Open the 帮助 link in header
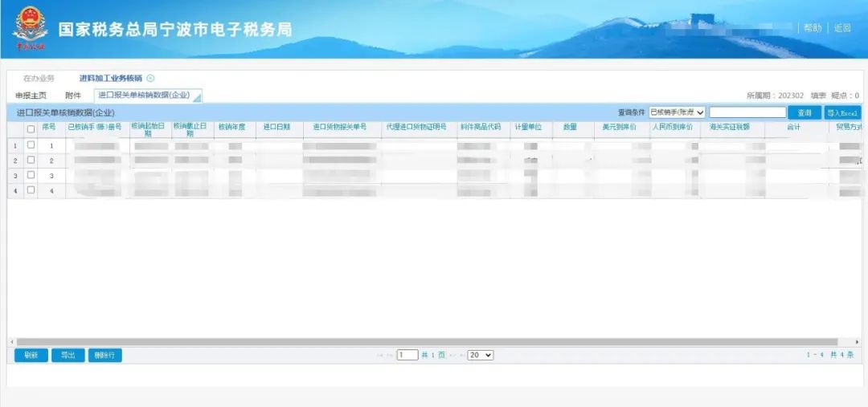This screenshot has height=407, width=868. coord(813,27)
